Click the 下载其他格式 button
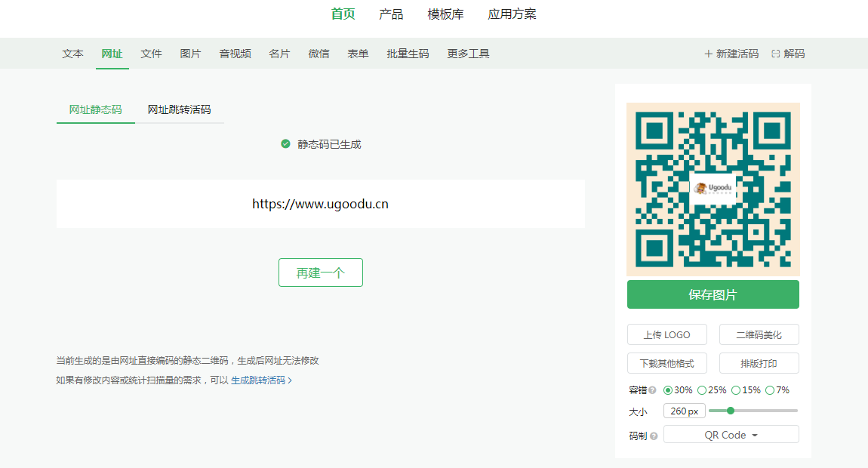This screenshot has width=868, height=468. pyautogui.click(x=667, y=363)
